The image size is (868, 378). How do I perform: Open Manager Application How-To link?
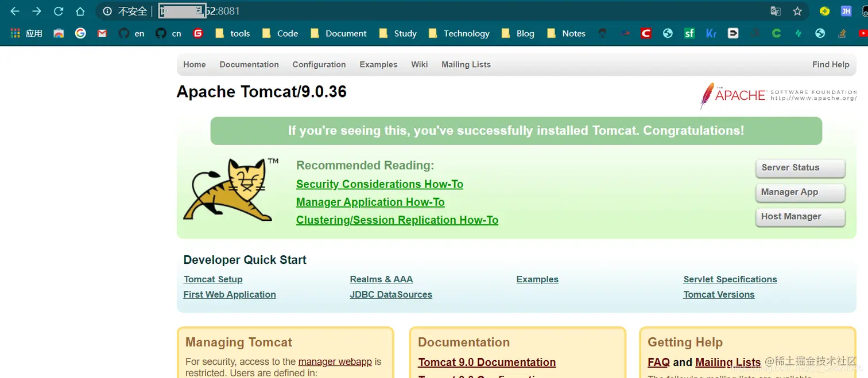click(x=370, y=202)
